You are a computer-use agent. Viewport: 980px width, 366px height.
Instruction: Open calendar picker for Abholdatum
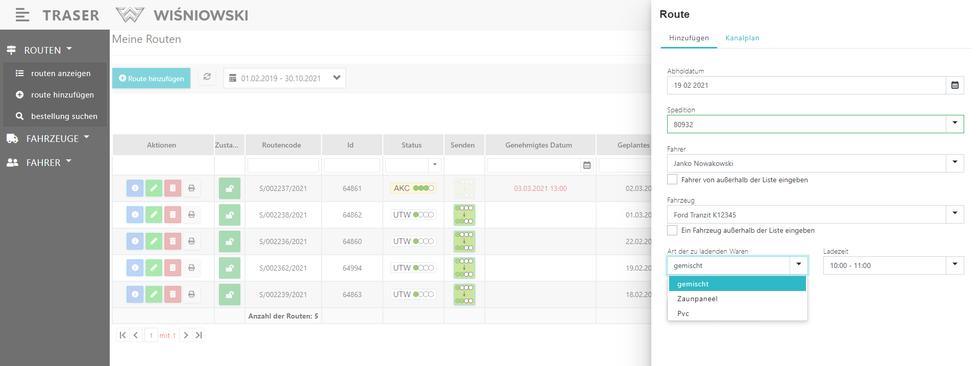(x=954, y=85)
